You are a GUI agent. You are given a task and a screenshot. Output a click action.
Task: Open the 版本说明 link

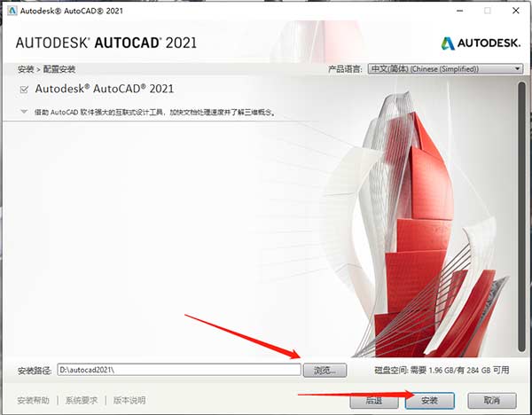pos(129,401)
